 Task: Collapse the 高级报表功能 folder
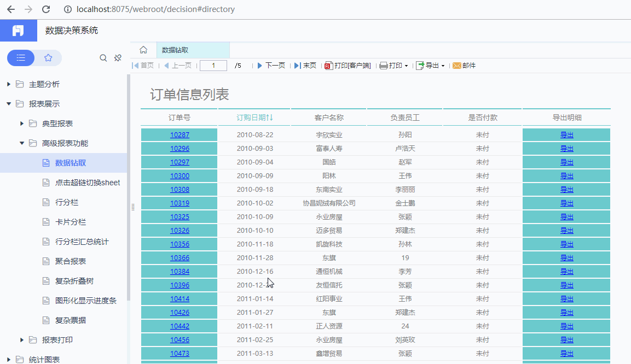tap(22, 143)
